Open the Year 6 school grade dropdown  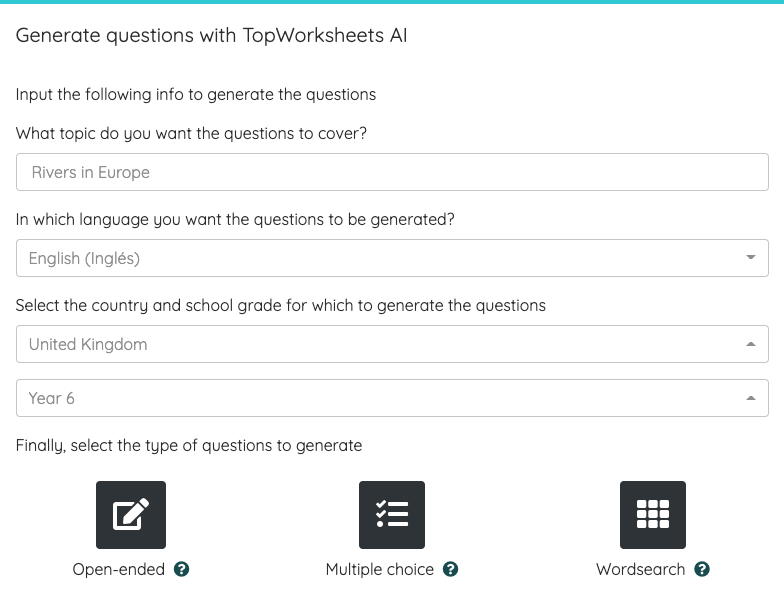tap(392, 398)
